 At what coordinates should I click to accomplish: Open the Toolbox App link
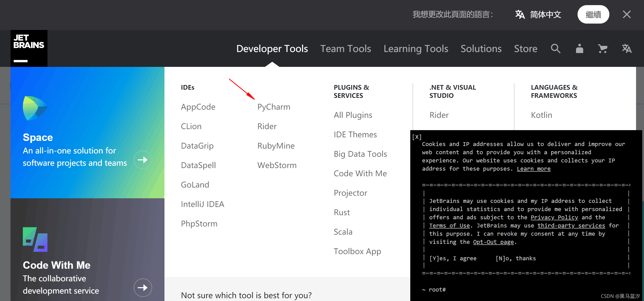[357, 251]
